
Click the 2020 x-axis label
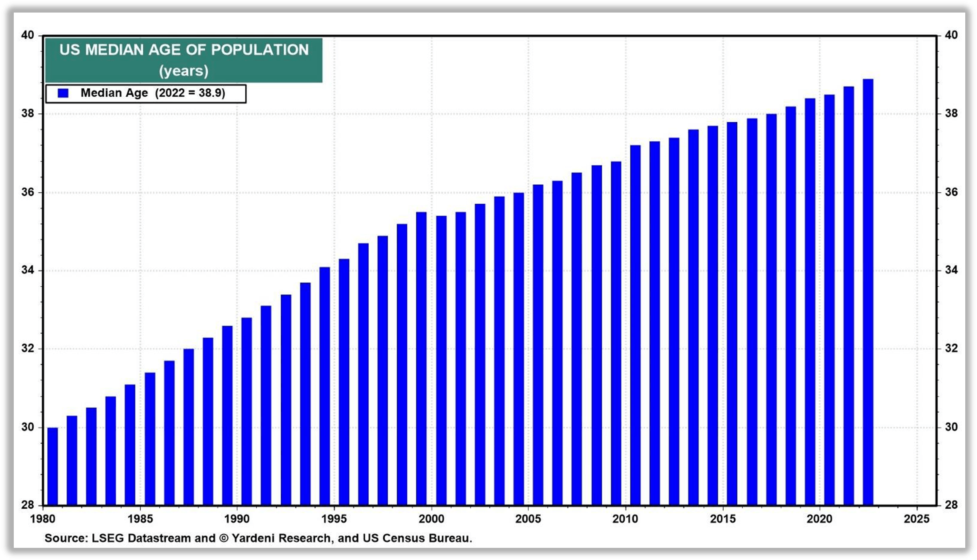(x=819, y=519)
